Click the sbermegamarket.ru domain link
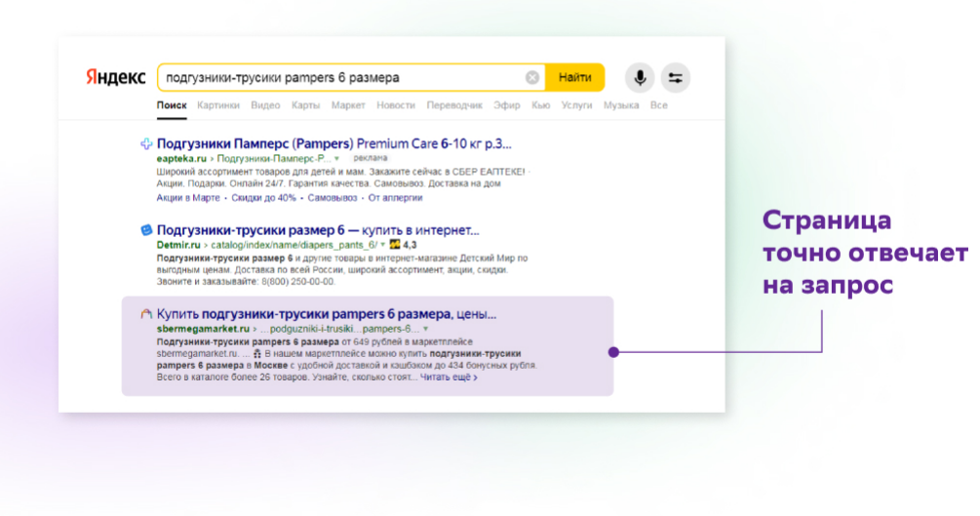980x516 pixels. [x=203, y=329]
